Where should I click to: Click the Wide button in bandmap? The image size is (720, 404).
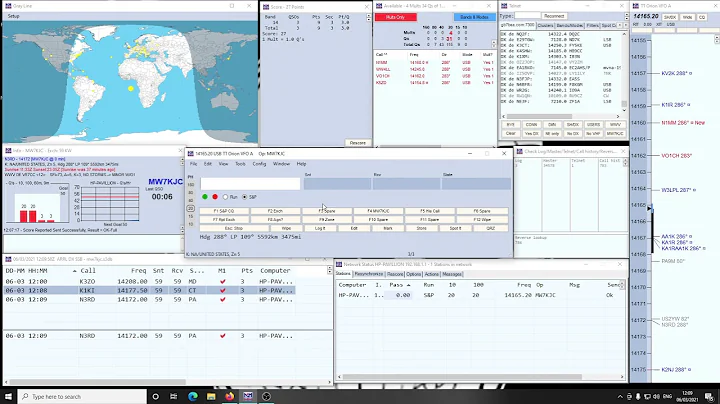click(x=687, y=17)
